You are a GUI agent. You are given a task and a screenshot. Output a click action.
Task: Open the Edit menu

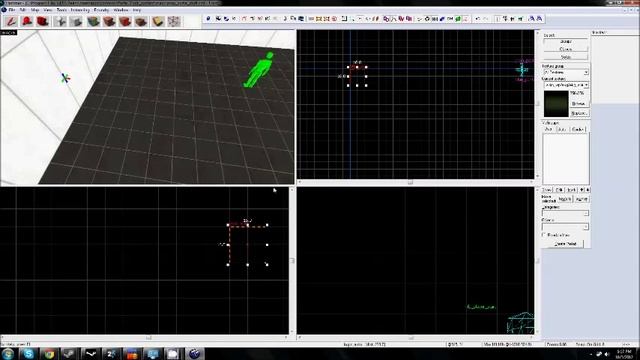tap(23, 9)
